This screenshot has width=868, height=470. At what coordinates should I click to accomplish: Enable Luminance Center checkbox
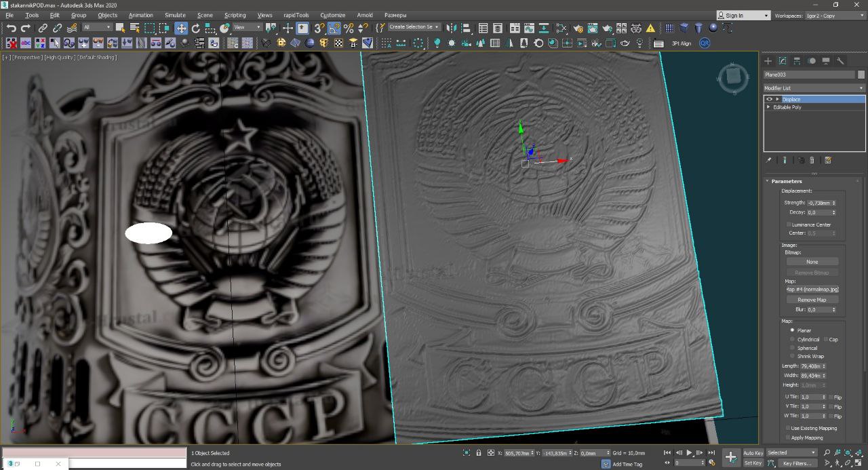789,224
